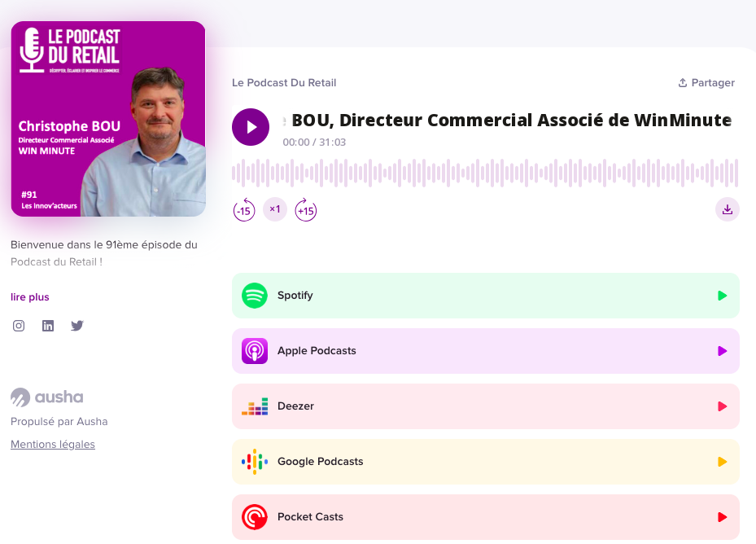Image resolution: width=756 pixels, height=544 pixels.
Task: Expand the description with lire plus
Action: coord(30,296)
